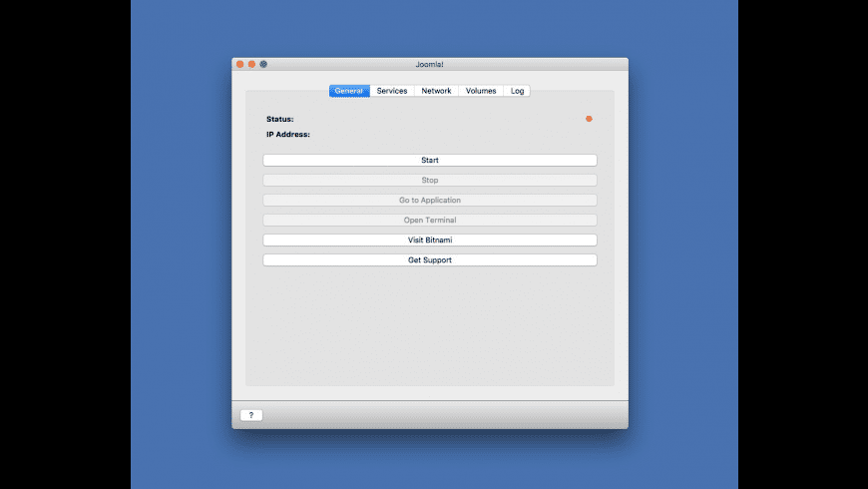Click the Start button
868x489 pixels.
point(430,160)
